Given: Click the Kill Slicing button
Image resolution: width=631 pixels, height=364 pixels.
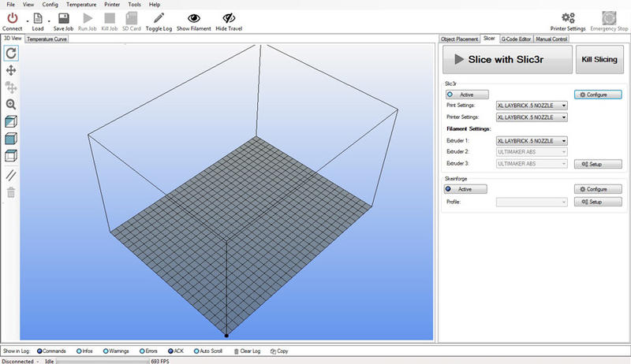Looking at the screenshot, I should click(x=599, y=59).
